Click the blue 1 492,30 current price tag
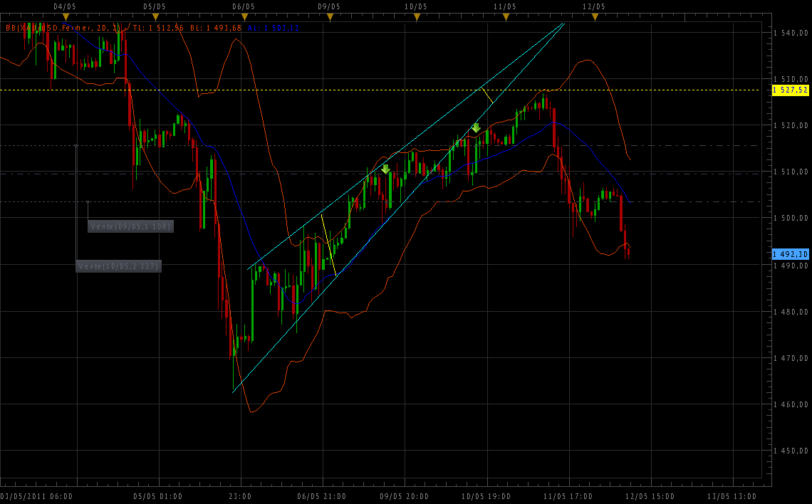This screenshot has width=812, height=504. 791,254
